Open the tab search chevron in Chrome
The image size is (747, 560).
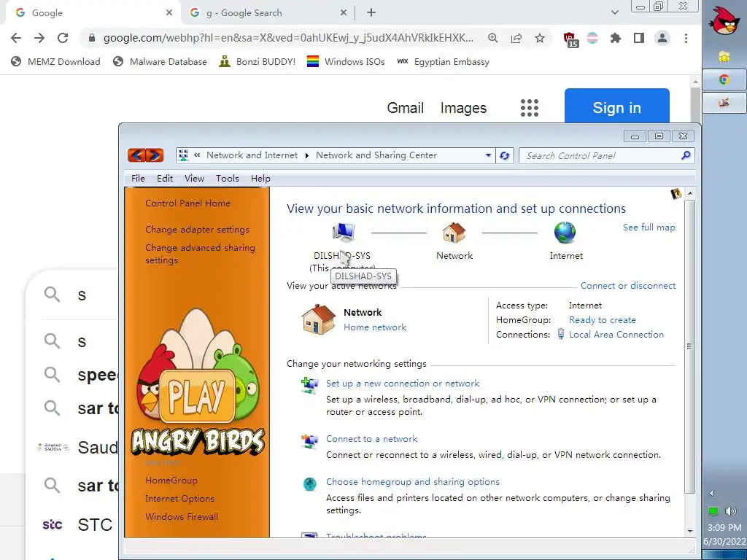pos(614,13)
